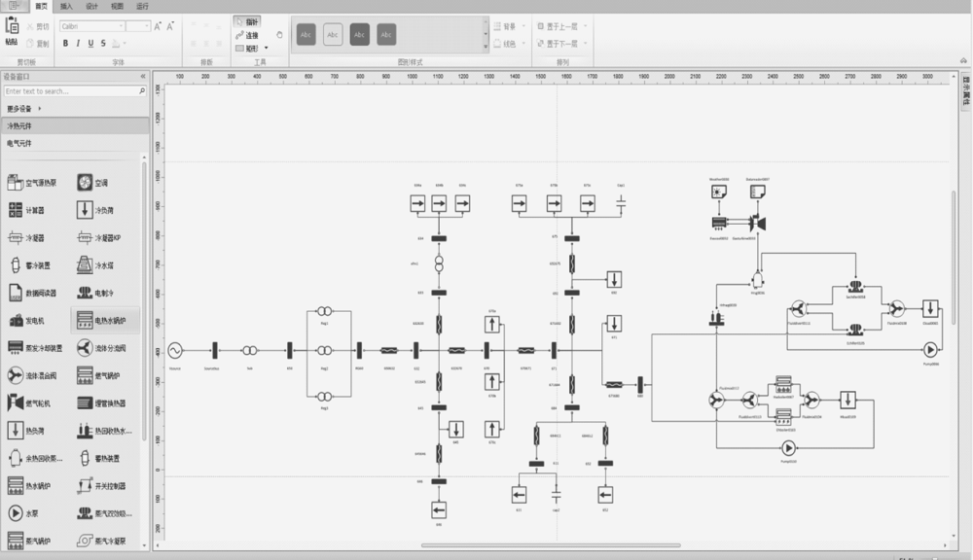Viewport: 973px width, 560px height.
Task: Select the 燃气轮机 gas turbine component
Action: coord(16,402)
